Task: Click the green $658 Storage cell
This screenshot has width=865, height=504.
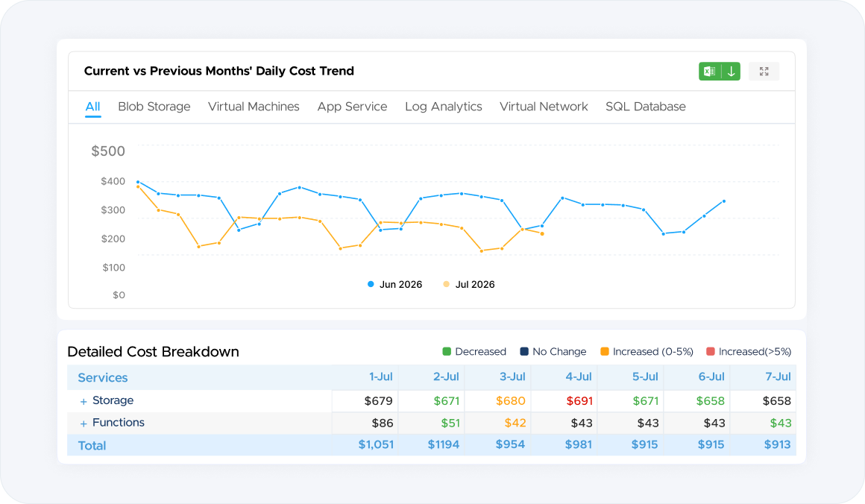Action: click(711, 401)
